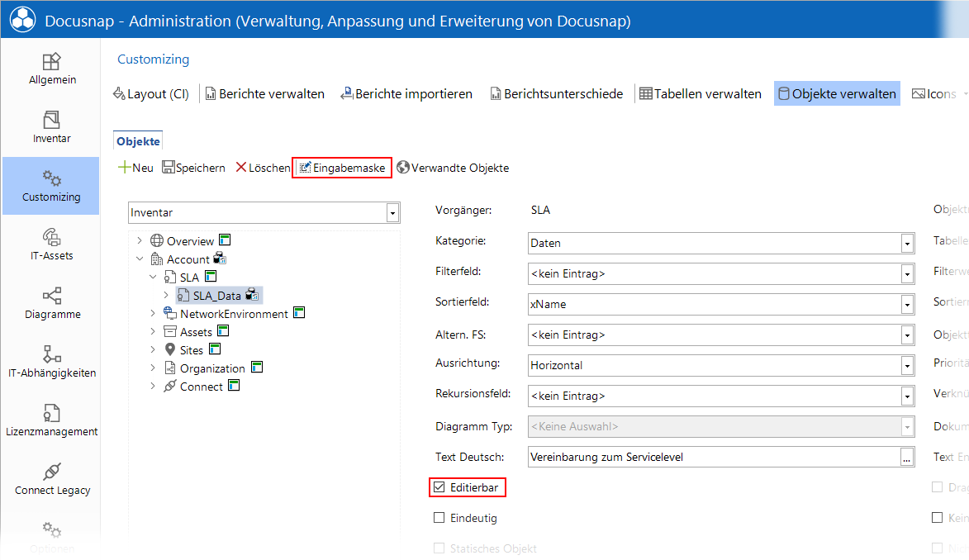Open Berichte importieren
969x560 pixels.
coord(406,94)
